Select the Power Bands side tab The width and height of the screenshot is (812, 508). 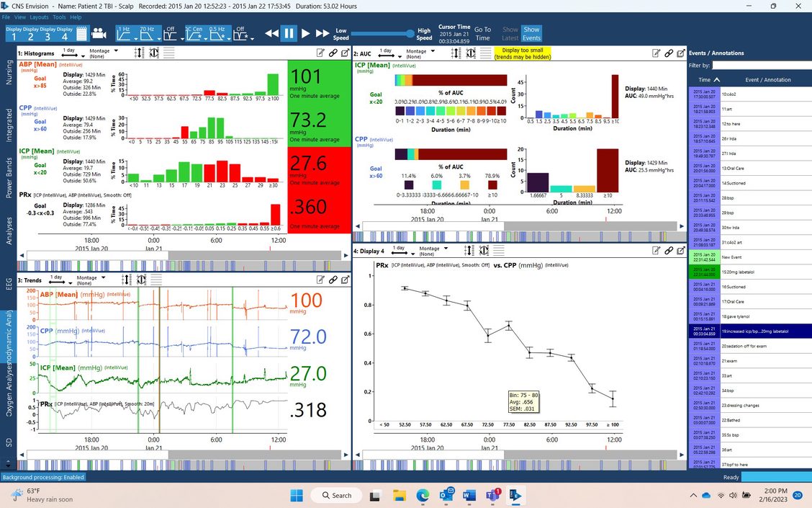pyautogui.click(x=9, y=178)
